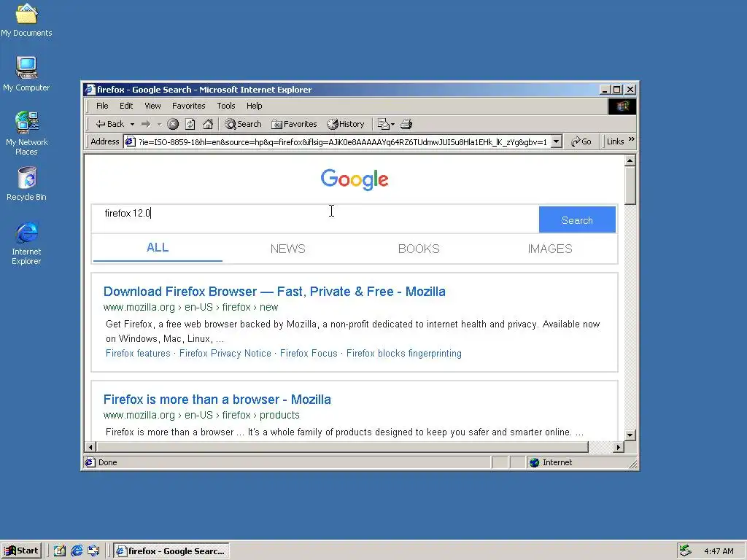Click first result's www.mozilla.org › new URL

(x=190, y=307)
